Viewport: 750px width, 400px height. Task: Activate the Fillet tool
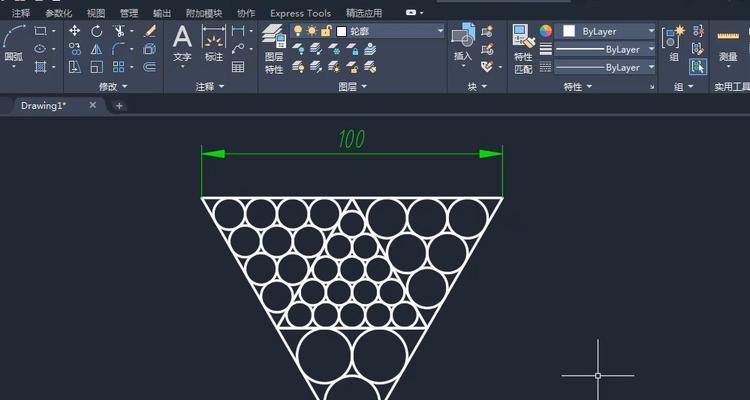(119, 49)
